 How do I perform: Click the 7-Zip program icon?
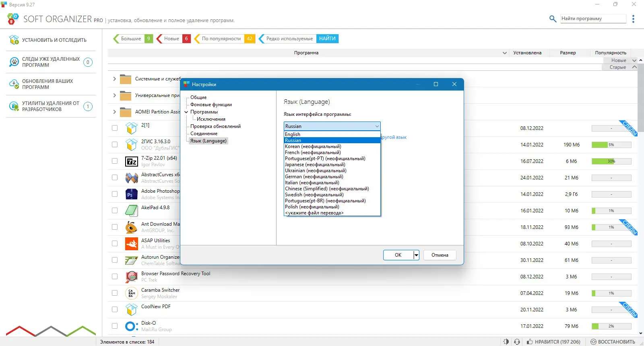pyautogui.click(x=132, y=161)
